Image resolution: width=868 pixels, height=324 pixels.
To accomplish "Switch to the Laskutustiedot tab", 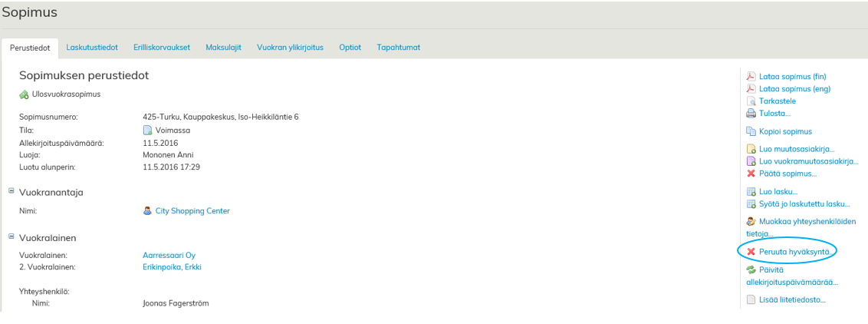I will tap(92, 48).
